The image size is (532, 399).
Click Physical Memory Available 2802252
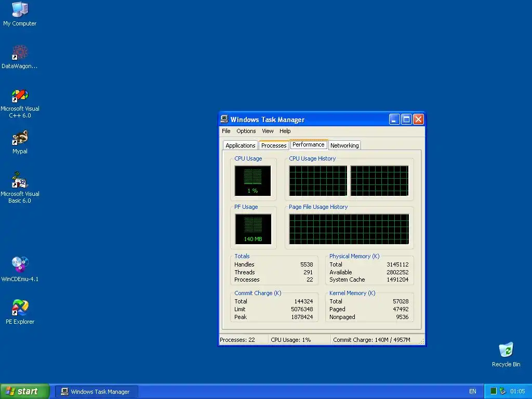(397, 272)
